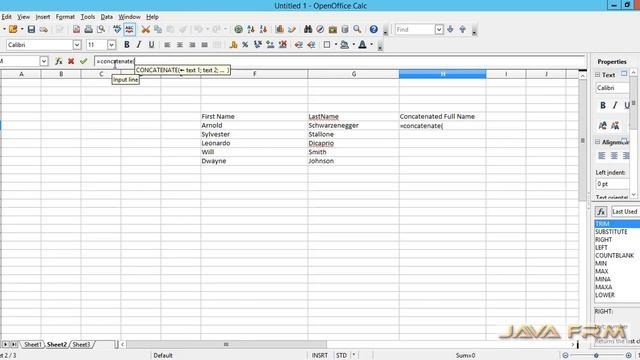
Task: Expand the Font Name dropdown showing Calibri
Action: (77, 45)
